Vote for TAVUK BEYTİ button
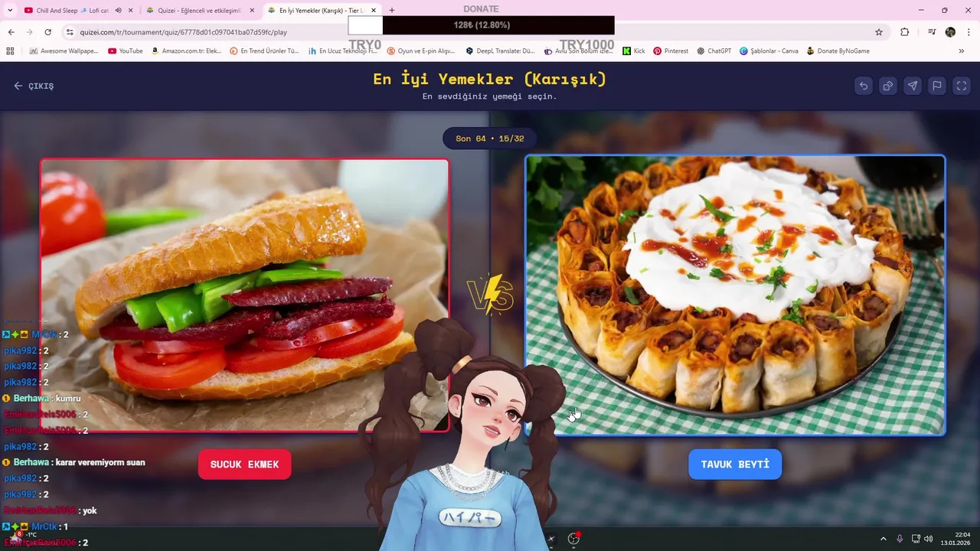980x551 pixels. 735,465
